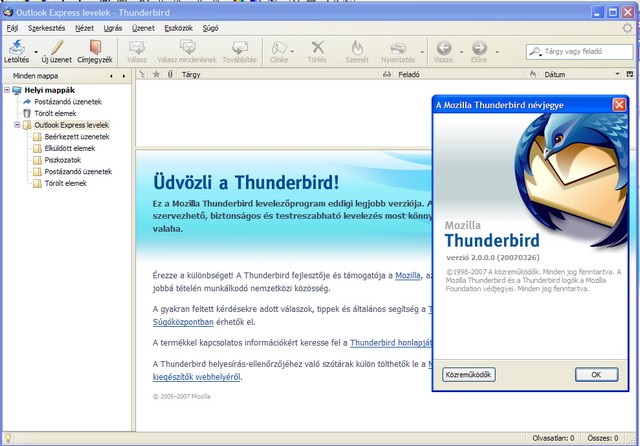The height and width of the screenshot is (446, 640).
Task: Click the star column header icon
Action: click(156, 74)
